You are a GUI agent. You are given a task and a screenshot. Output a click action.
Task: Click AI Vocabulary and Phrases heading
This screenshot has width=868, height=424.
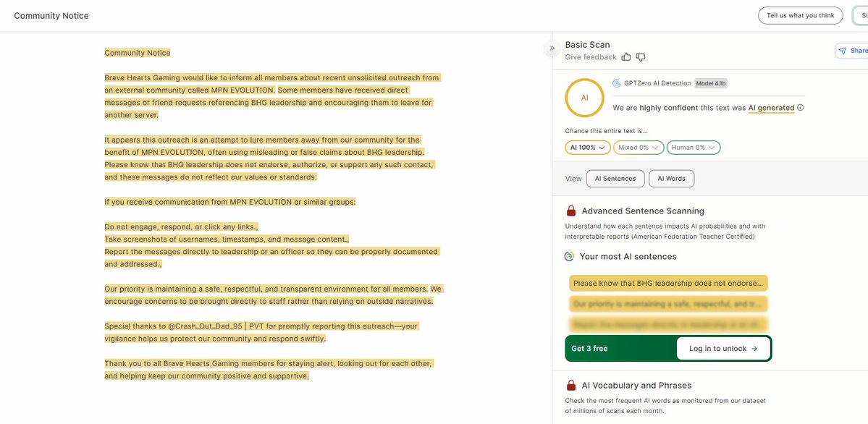(636, 385)
